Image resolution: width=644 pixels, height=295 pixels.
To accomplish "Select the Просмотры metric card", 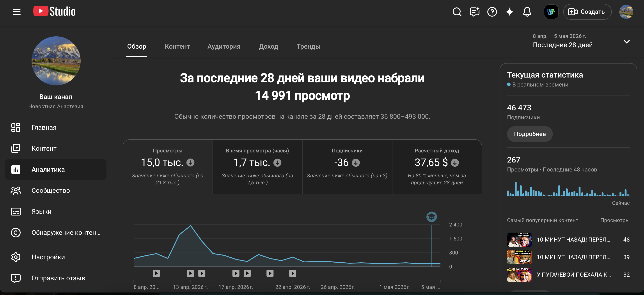I will point(168,167).
